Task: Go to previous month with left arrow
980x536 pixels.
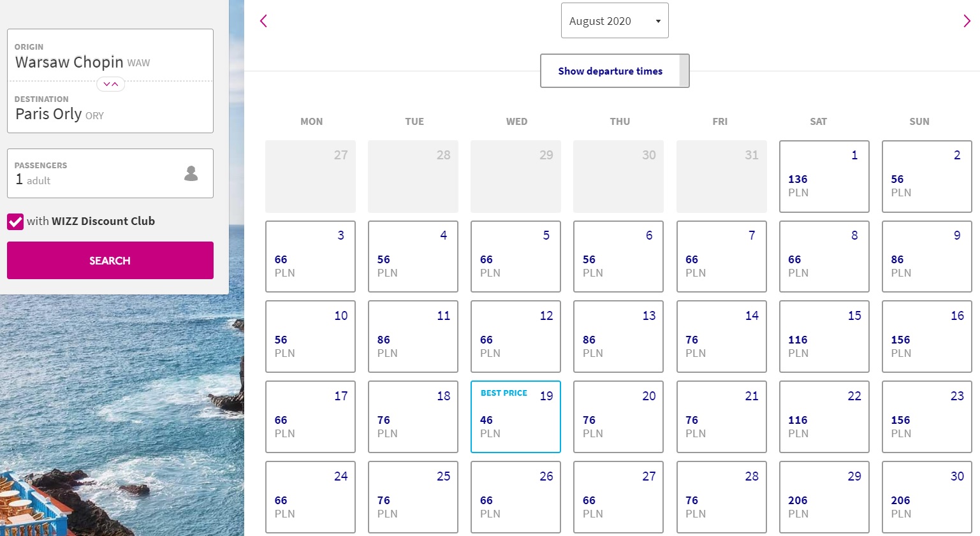Action: coord(263,21)
